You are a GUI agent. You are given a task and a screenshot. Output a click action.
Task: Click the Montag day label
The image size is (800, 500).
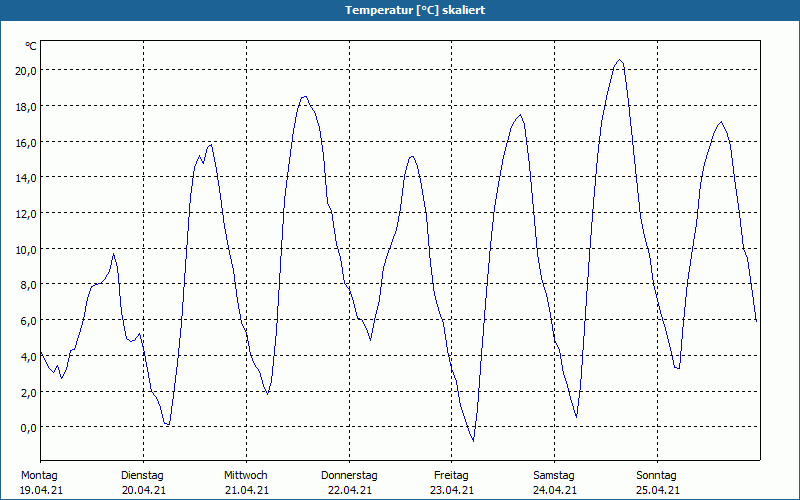click(x=39, y=476)
